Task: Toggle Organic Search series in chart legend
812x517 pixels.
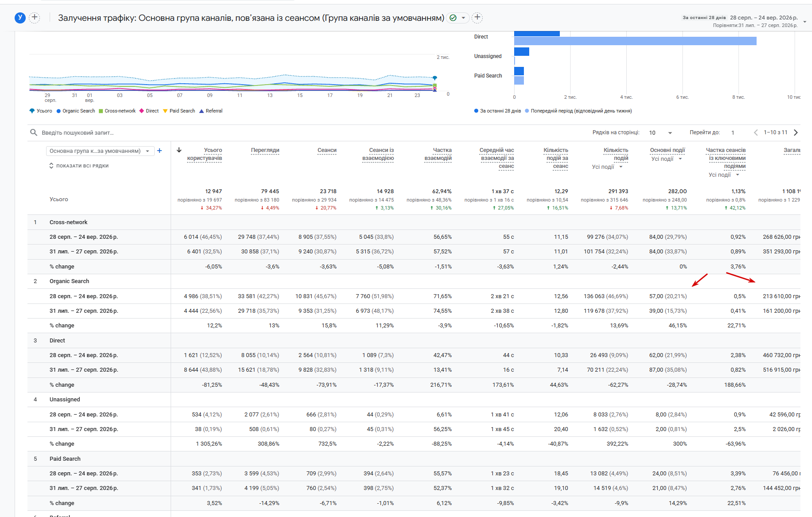Action: [x=76, y=111]
